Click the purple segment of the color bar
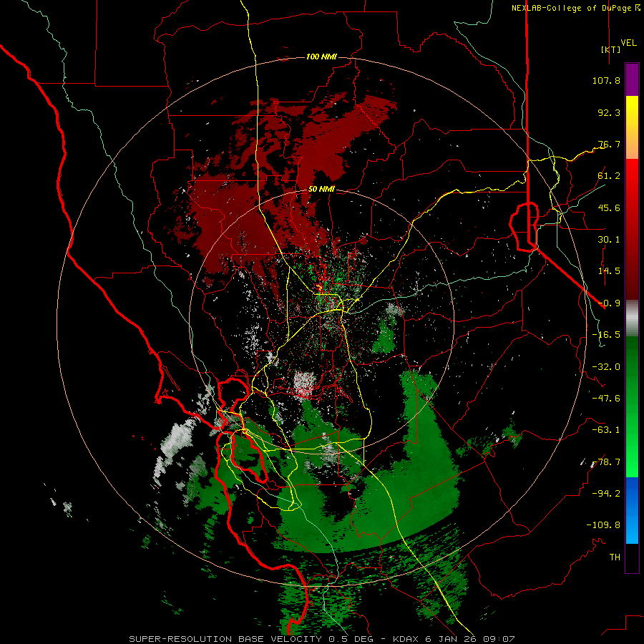 632,80
